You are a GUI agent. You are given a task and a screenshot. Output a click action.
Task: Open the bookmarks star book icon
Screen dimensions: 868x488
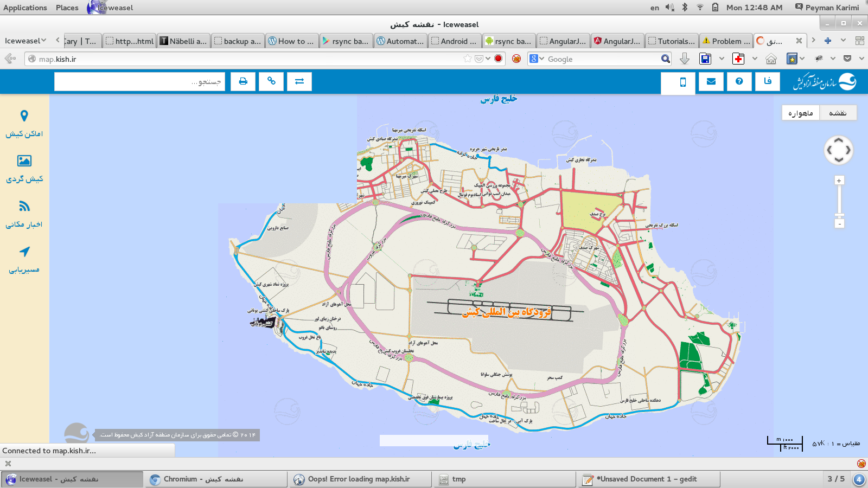[792, 59]
